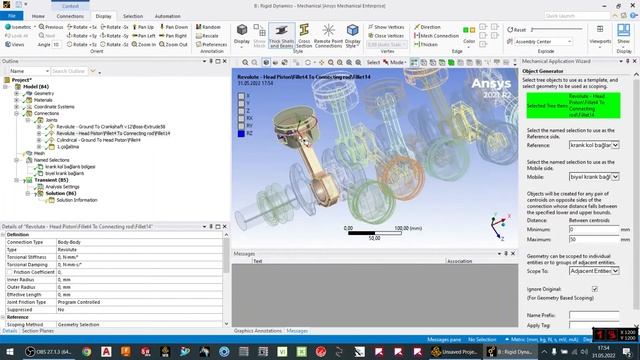Screen dimensions: 640x360
Task: Show Remote Point Connections
Action: point(328,36)
